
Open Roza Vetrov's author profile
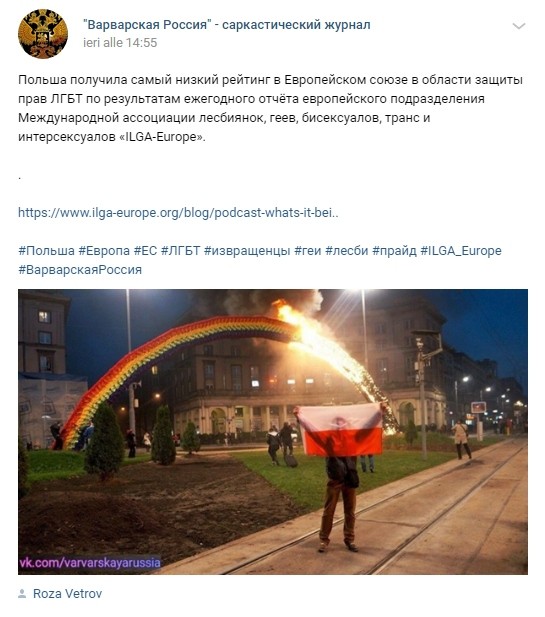tap(67, 594)
